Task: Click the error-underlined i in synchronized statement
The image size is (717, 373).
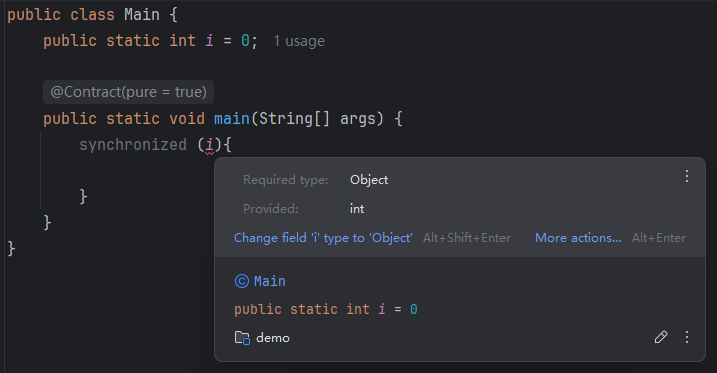Action: tap(209, 145)
